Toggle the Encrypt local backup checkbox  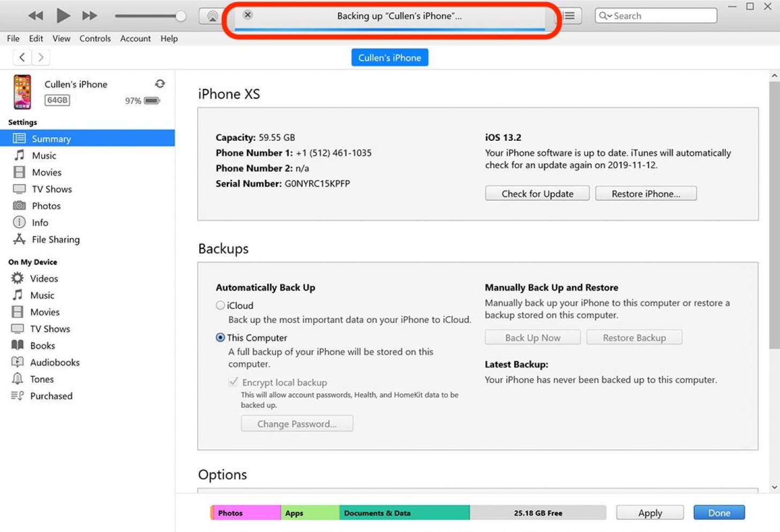coord(234,382)
